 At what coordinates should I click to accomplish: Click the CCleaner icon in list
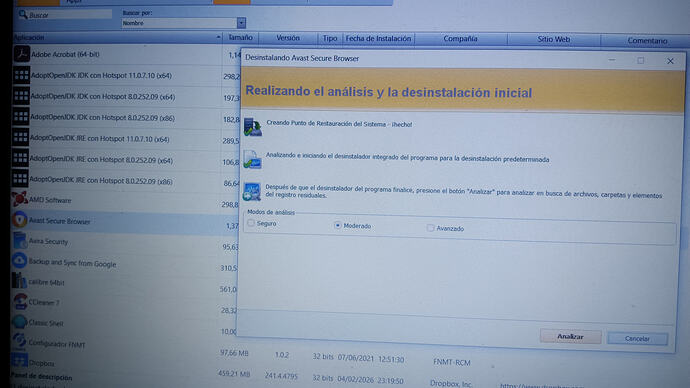click(x=19, y=301)
